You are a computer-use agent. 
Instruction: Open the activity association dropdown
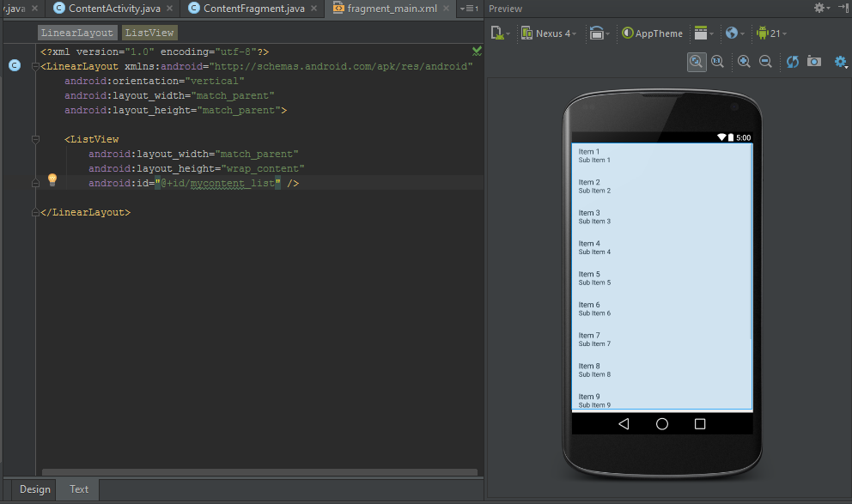click(x=703, y=33)
